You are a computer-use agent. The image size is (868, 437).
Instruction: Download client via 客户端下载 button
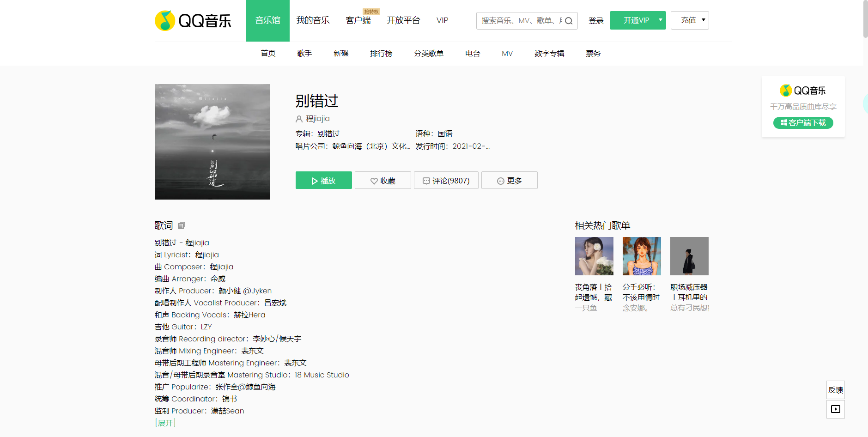(x=803, y=123)
